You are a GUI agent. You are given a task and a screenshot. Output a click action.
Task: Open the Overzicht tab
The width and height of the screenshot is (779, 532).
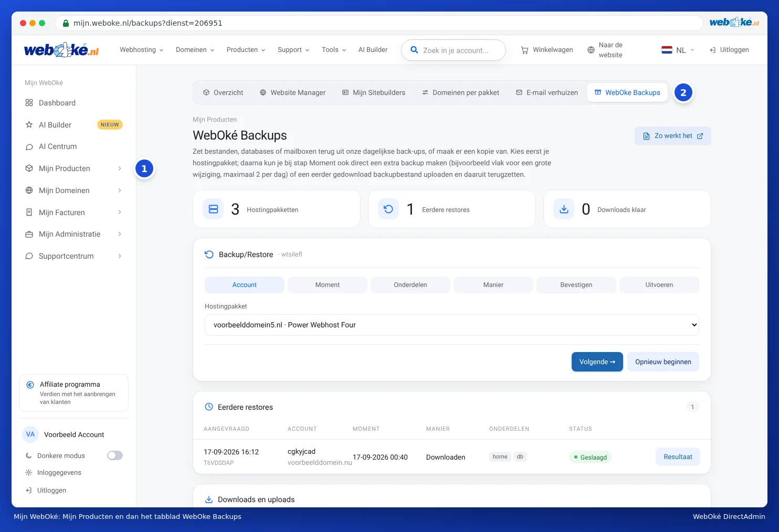click(x=223, y=92)
